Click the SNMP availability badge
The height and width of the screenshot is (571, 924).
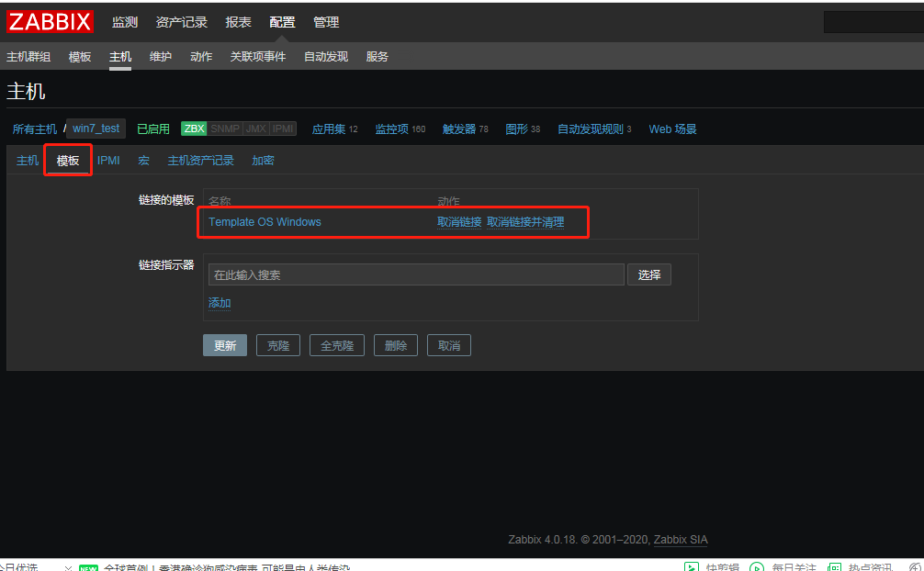tap(224, 129)
